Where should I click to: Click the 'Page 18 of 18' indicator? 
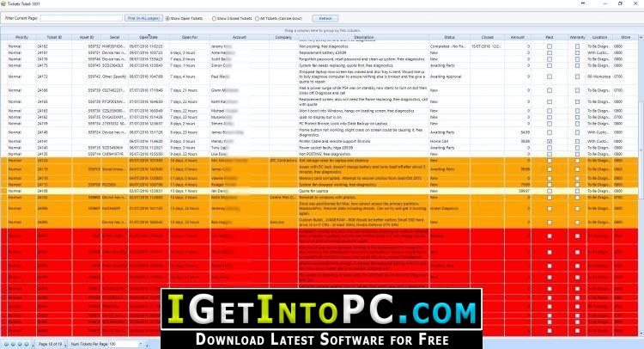click(x=50, y=344)
